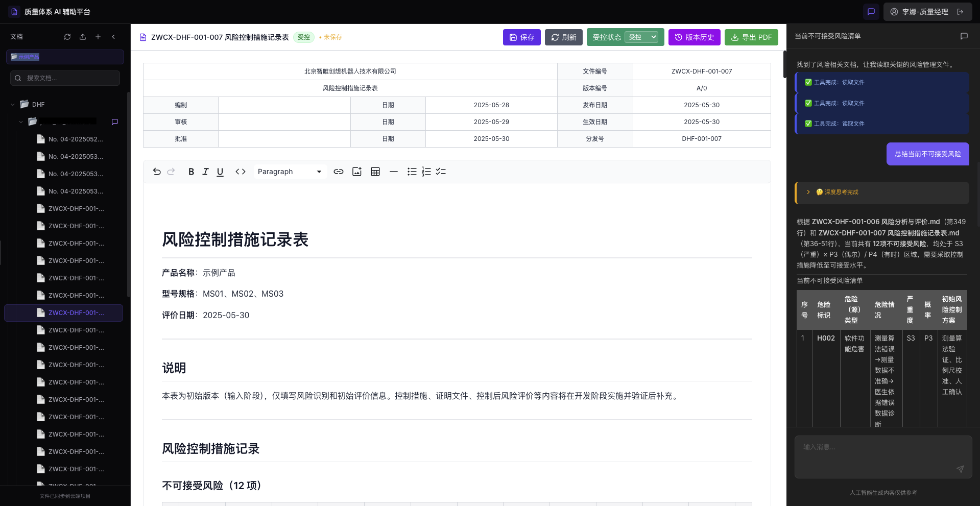Create a numbered list
Image resolution: width=980 pixels, height=506 pixels.
[426, 172]
